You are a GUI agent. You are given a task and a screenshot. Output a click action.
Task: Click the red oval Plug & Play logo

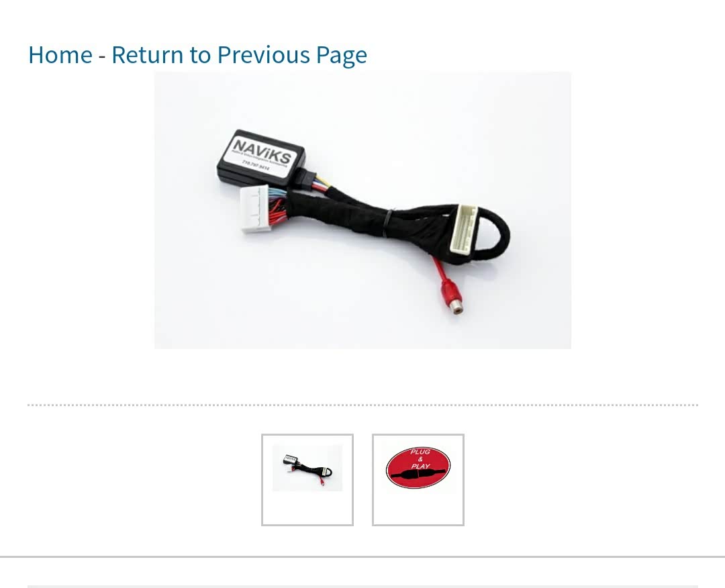[x=418, y=468]
